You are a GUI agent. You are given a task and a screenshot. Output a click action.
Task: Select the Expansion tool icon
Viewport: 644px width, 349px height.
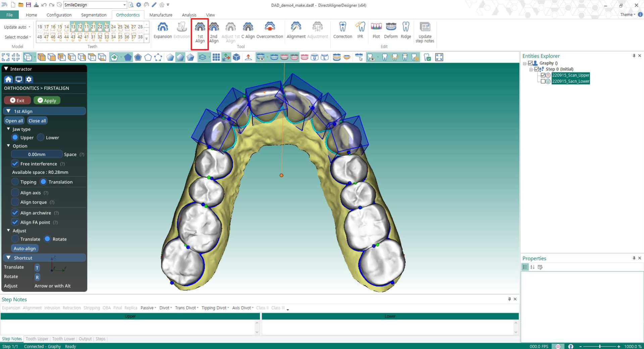click(162, 27)
